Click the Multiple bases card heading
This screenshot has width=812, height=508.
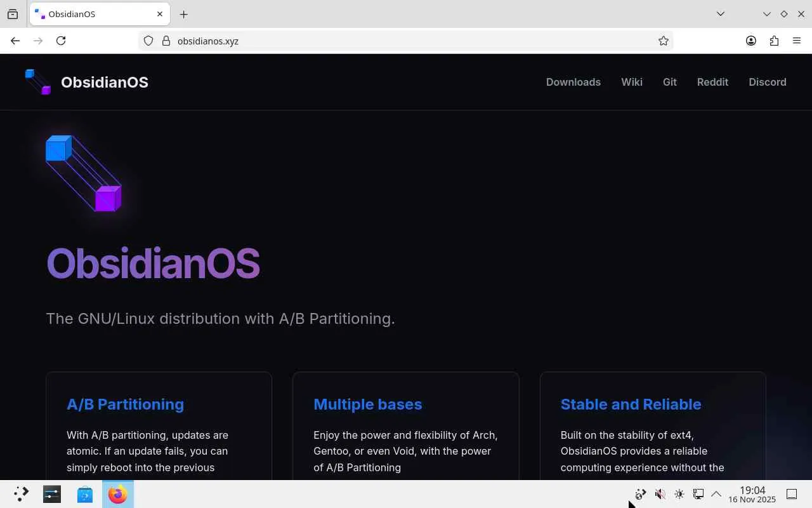(x=367, y=404)
